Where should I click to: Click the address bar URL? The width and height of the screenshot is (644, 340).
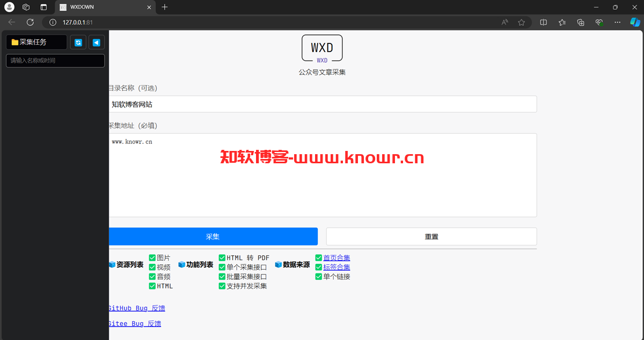(x=78, y=22)
